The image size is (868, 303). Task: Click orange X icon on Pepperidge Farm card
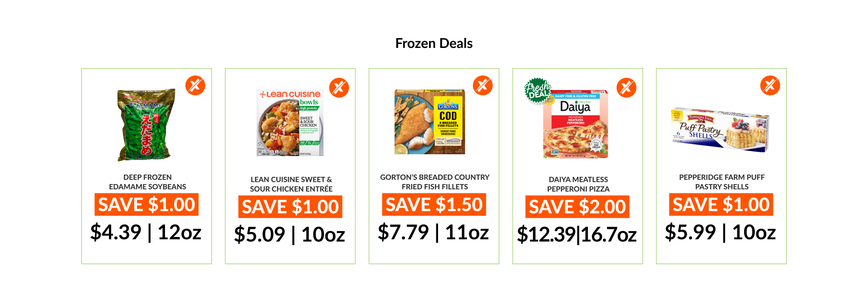pyautogui.click(x=770, y=85)
